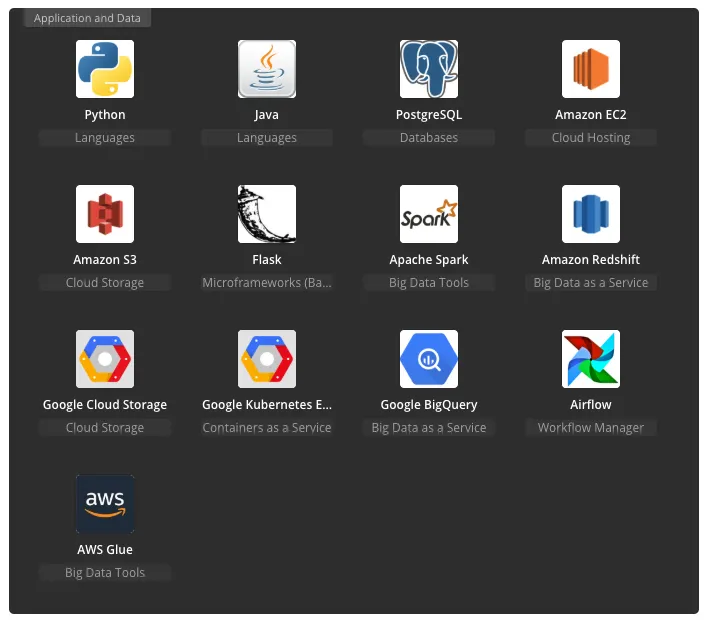Click the Databases tag under PostgreSQL

(x=429, y=138)
